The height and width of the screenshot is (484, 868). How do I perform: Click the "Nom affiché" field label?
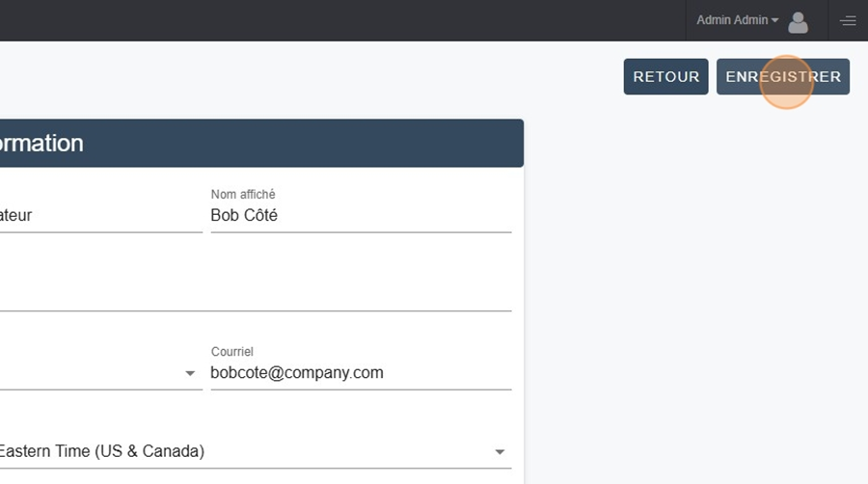click(243, 194)
